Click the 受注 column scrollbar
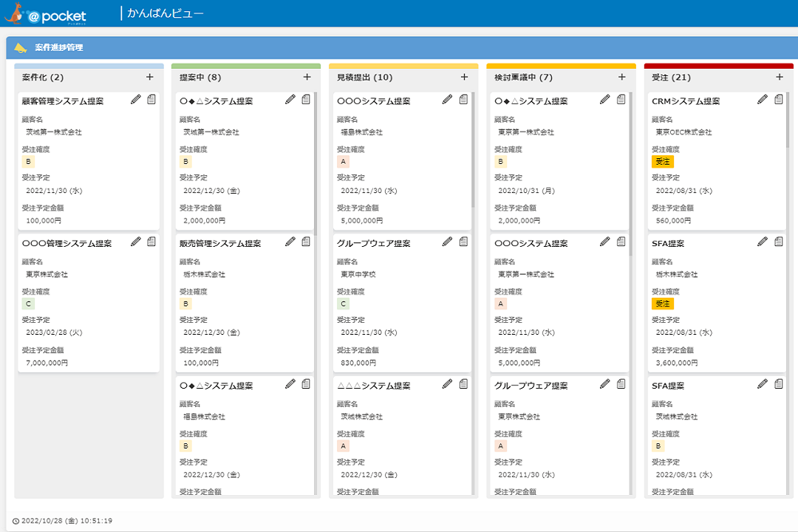 point(788,119)
